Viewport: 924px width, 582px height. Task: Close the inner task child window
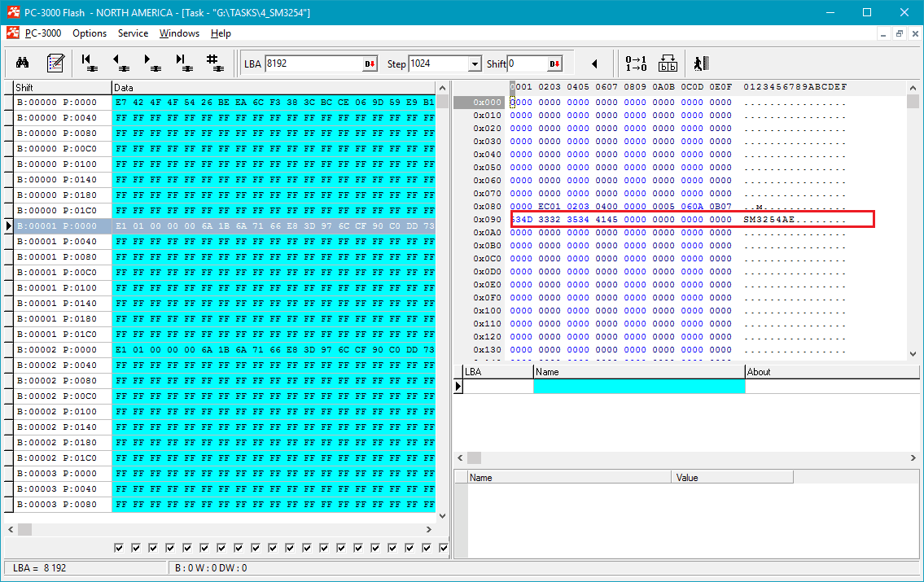915,34
